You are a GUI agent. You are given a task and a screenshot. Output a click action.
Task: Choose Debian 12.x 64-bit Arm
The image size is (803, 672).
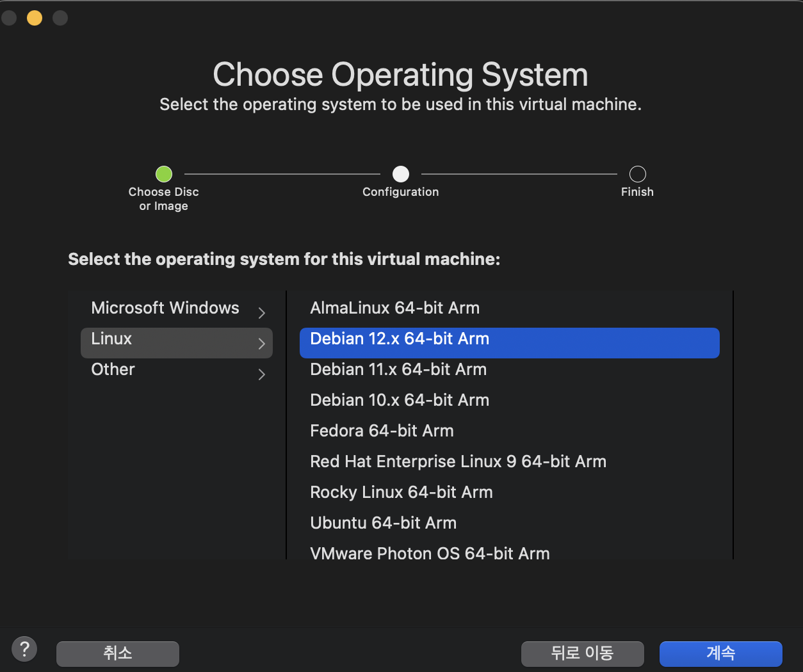click(510, 343)
